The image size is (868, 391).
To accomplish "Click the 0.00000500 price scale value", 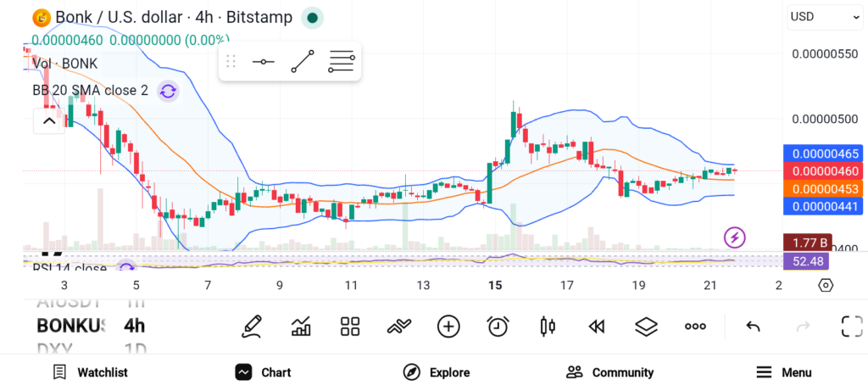I will (x=825, y=119).
